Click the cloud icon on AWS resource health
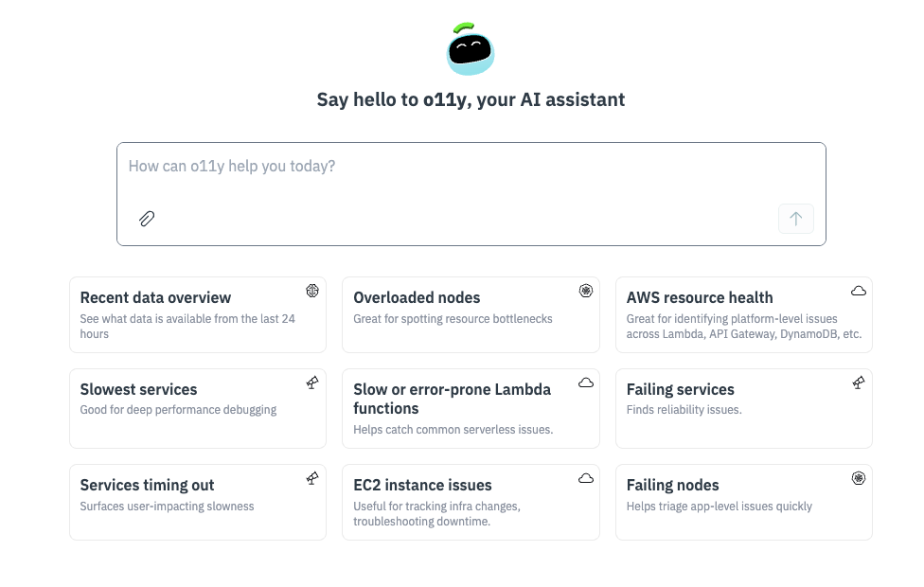 [859, 291]
